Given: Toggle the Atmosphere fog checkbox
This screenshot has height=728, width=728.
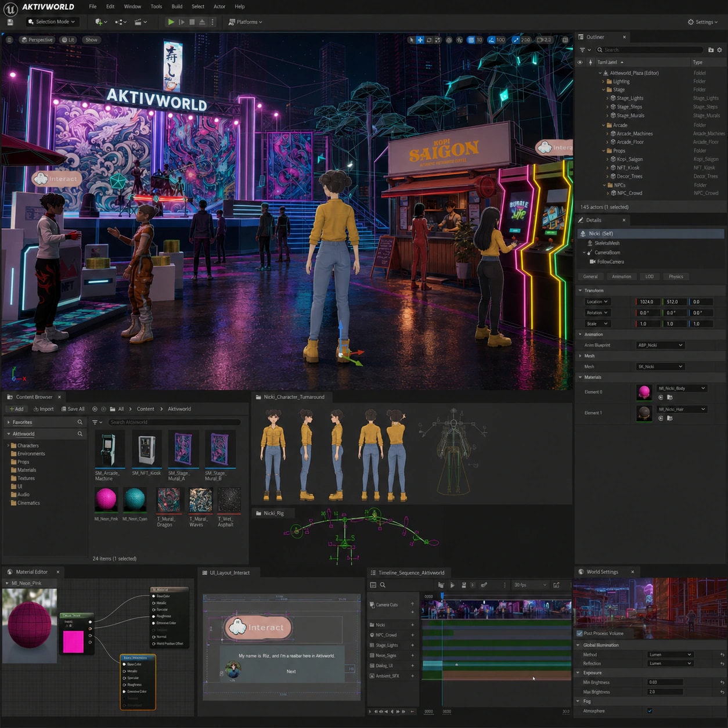Looking at the screenshot, I should pyautogui.click(x=650, y=711).
